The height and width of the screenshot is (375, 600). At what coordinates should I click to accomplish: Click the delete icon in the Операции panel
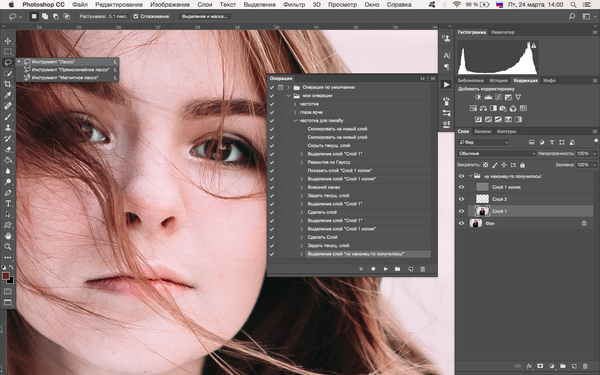(x=422, y=269)
